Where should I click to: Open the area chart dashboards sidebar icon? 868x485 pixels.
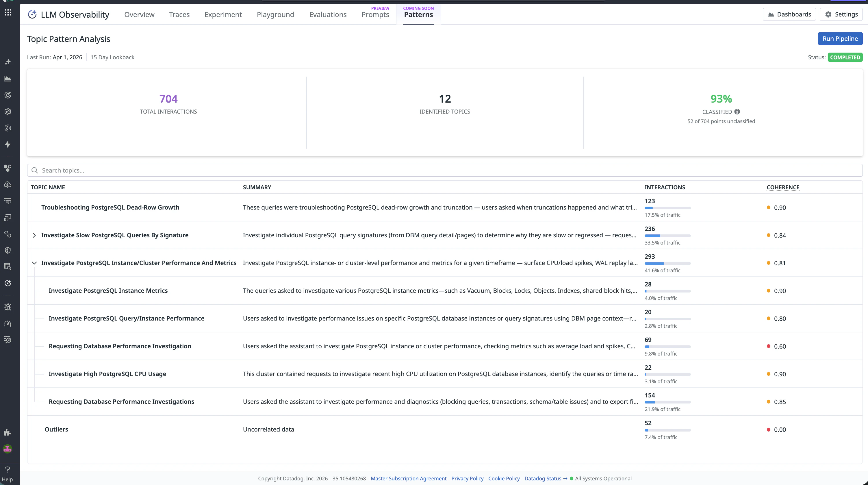[8, 79]
